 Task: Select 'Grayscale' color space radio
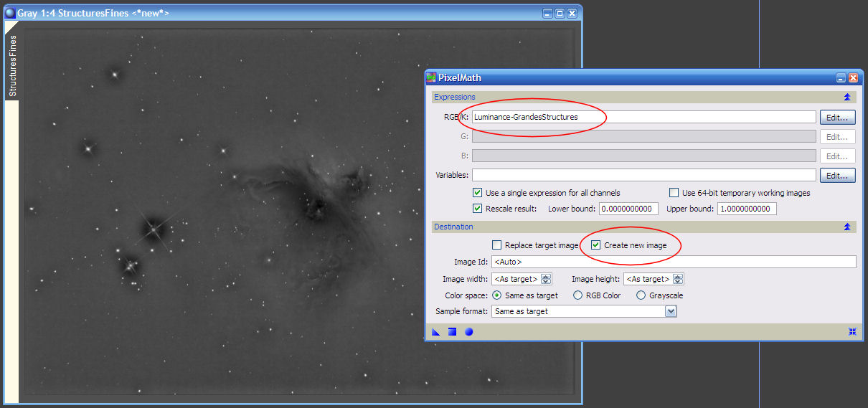641,295
